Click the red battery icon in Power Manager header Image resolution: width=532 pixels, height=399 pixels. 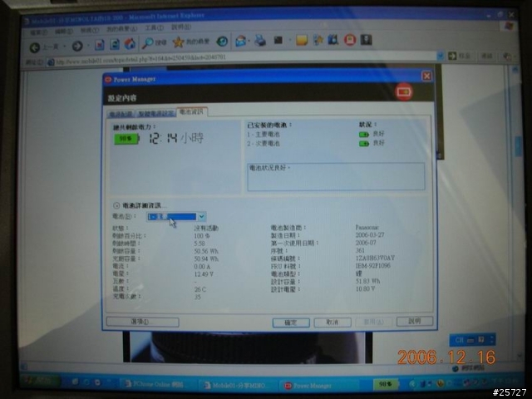pos(404,91)
